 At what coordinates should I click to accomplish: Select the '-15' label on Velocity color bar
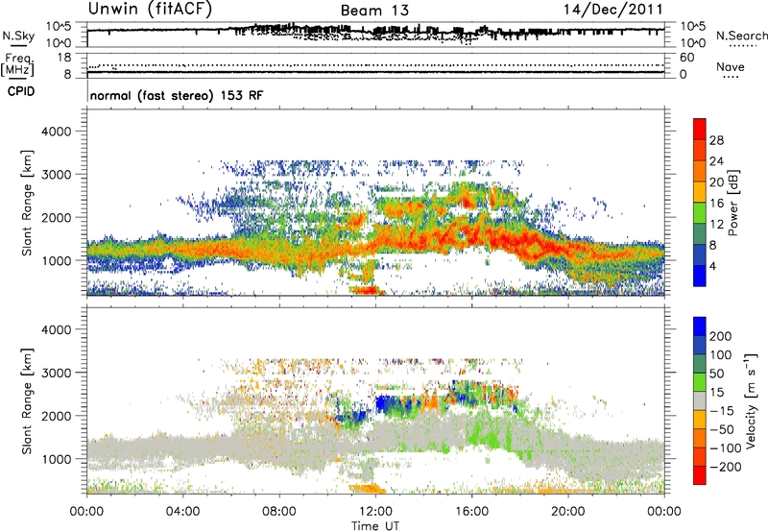tap(721, 411)
